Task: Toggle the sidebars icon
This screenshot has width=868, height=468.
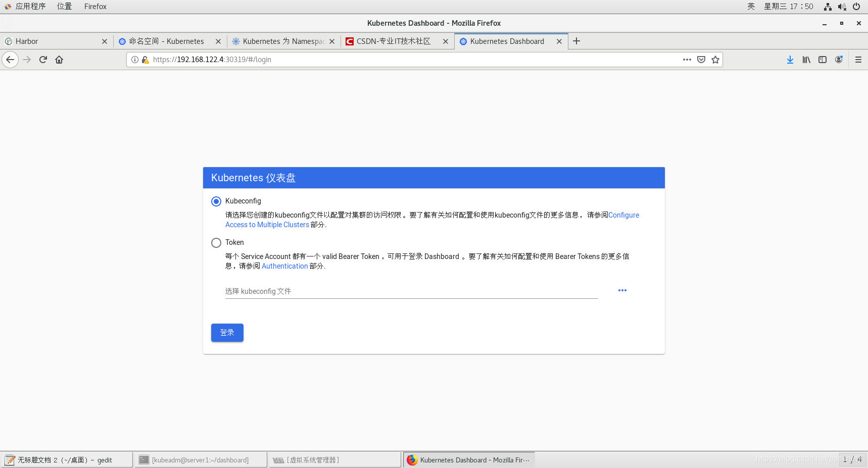Action: pos(823,60)
